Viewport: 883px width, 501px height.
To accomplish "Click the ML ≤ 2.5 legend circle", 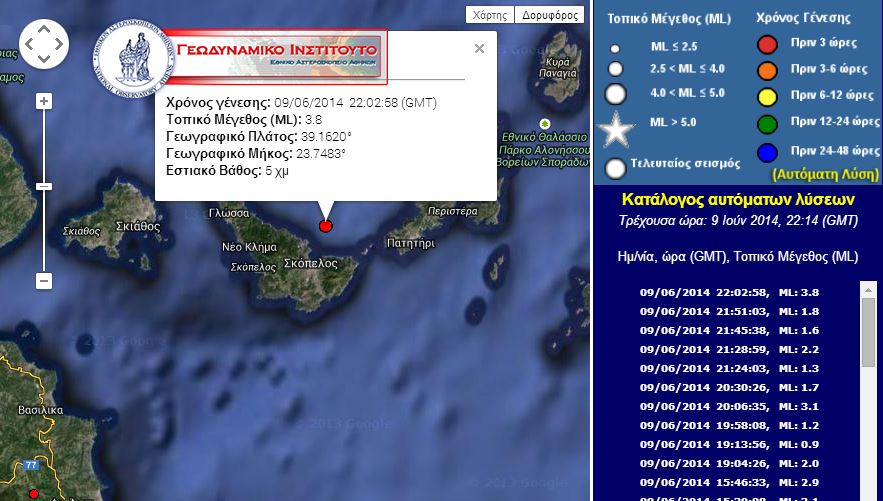I will click(x=615, y=49).
